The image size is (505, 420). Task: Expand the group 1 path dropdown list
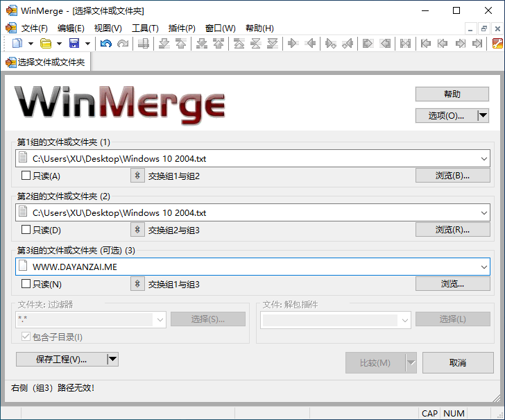pos(483,158)
